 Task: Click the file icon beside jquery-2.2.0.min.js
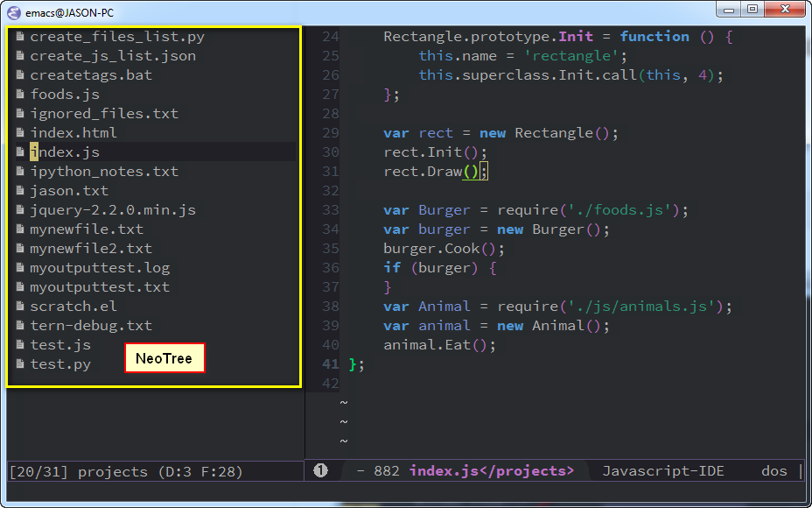click(20, 210)
